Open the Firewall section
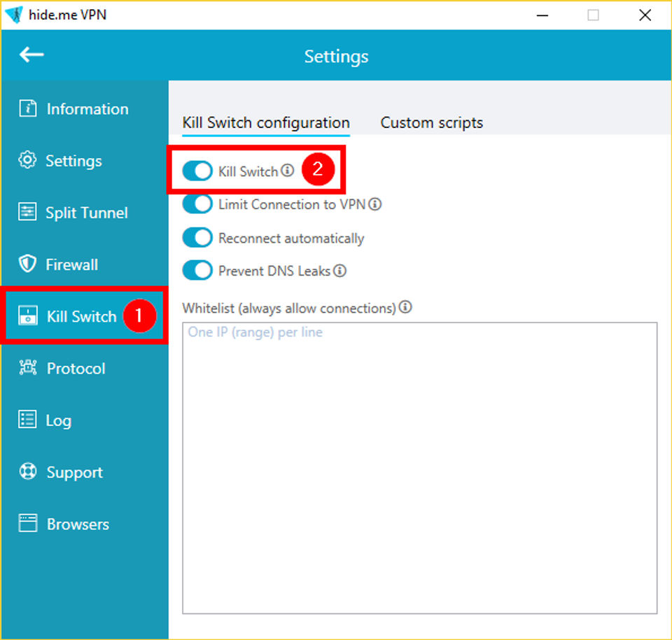672x640 pixels. coord(85,264)
